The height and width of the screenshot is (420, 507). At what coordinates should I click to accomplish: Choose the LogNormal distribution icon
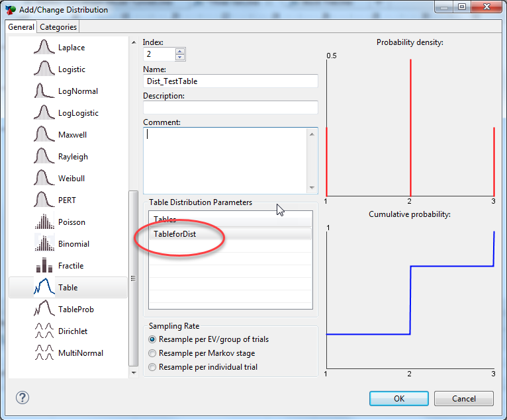pyautogui.click(x=44, y=91)
